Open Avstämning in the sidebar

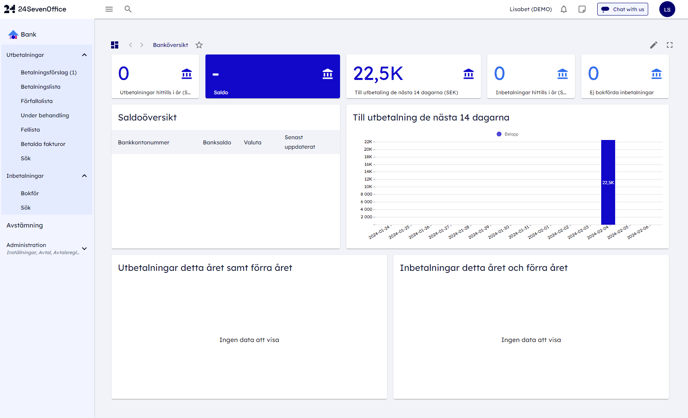[25, 225]
